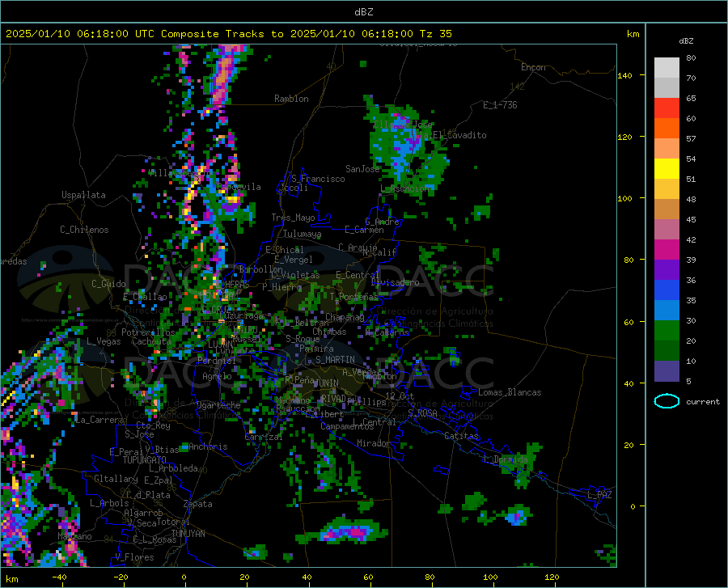Click the green 30 dBZ color swatch

(667, 331)
